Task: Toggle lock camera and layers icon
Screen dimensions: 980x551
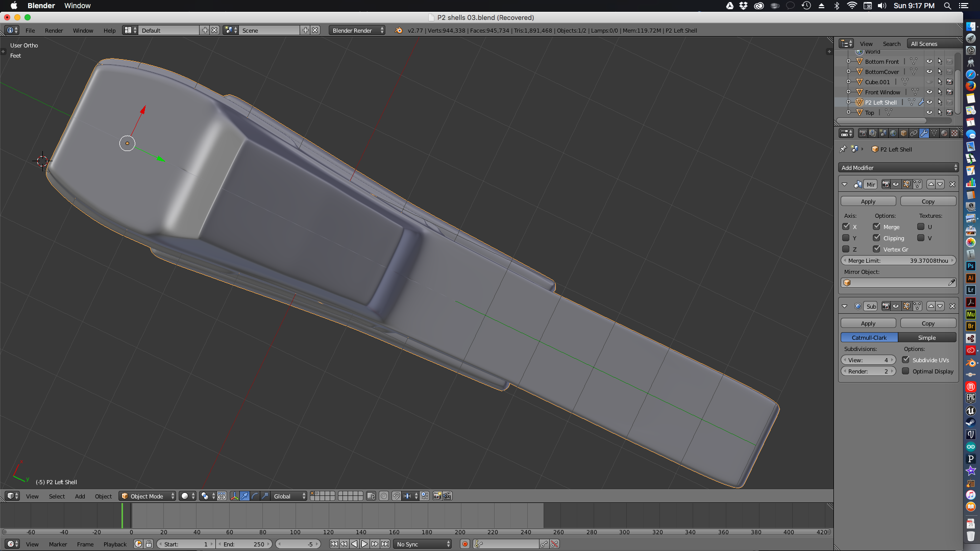Action: point(371,496)
